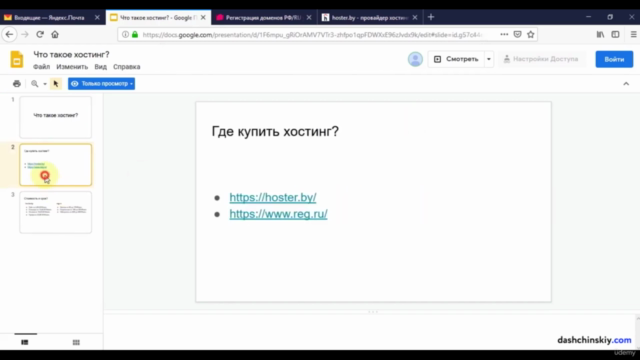Viewport: 640px width, 360px height.
Task: Click the speaker notes resize handle dots
Action: 373,312
